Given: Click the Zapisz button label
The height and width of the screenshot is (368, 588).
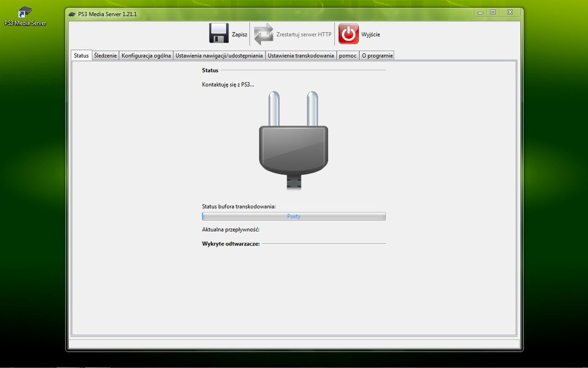Looking at the screenshot, I should click(x=239, y=34).
